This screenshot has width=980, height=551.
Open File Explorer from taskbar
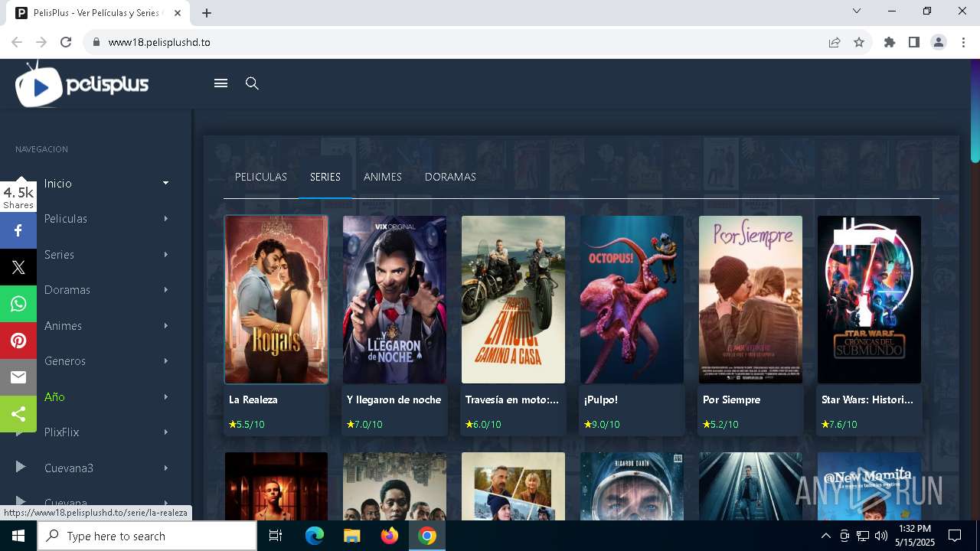(351, 536)
